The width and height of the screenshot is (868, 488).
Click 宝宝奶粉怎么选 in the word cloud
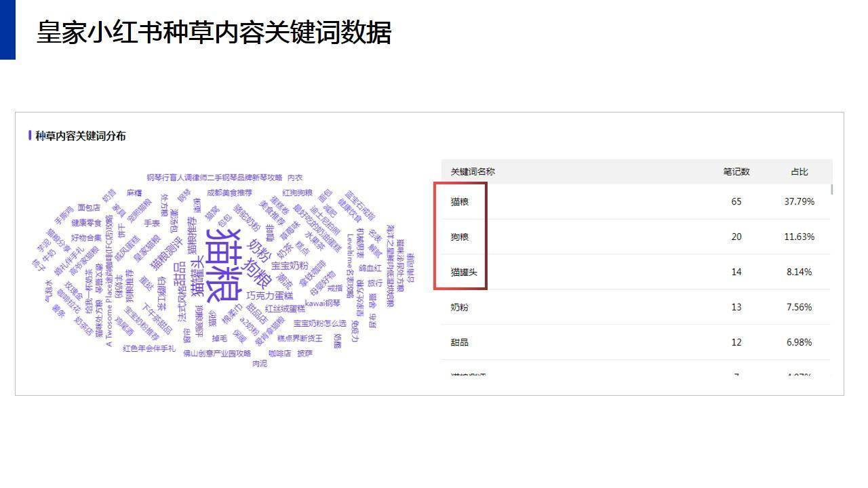pyautogui.click(x=320, y=323)
